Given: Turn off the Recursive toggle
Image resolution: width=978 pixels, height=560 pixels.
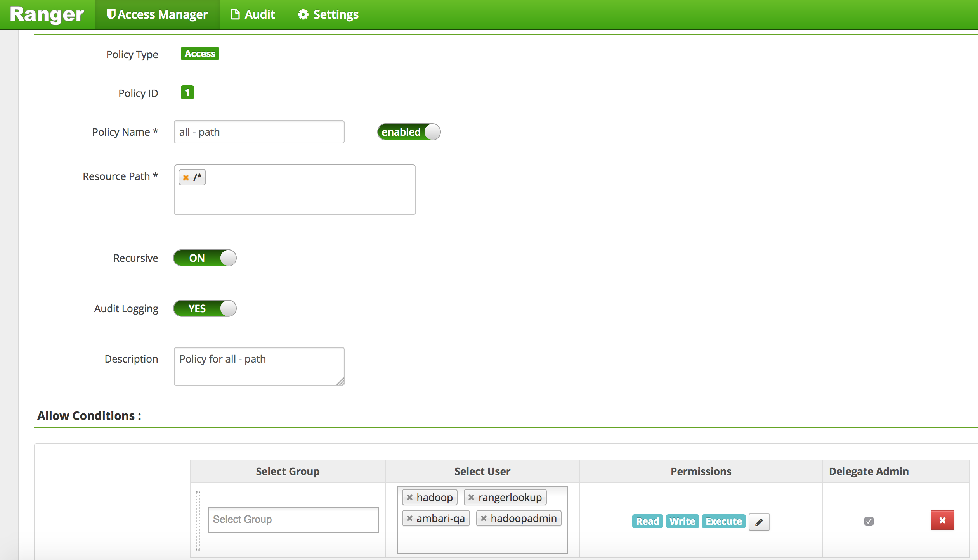Looking at the screenshot, I should tap(205, 258).
